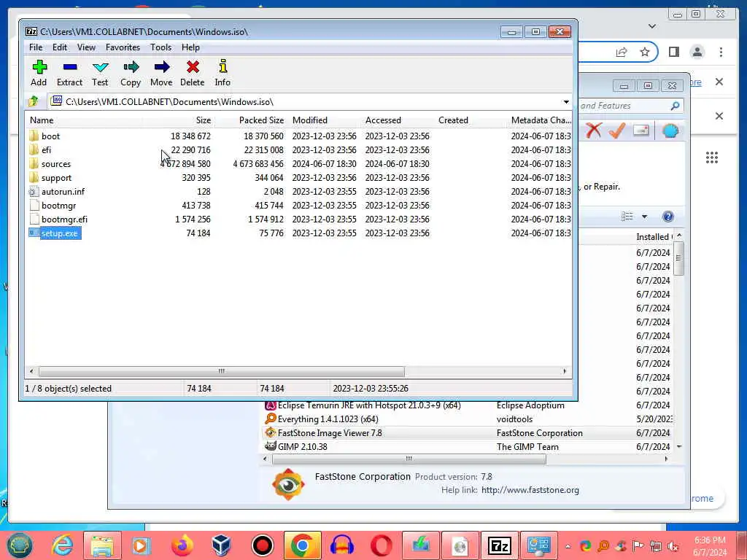Toggle Chrome's side panel icon

(673, 52)
